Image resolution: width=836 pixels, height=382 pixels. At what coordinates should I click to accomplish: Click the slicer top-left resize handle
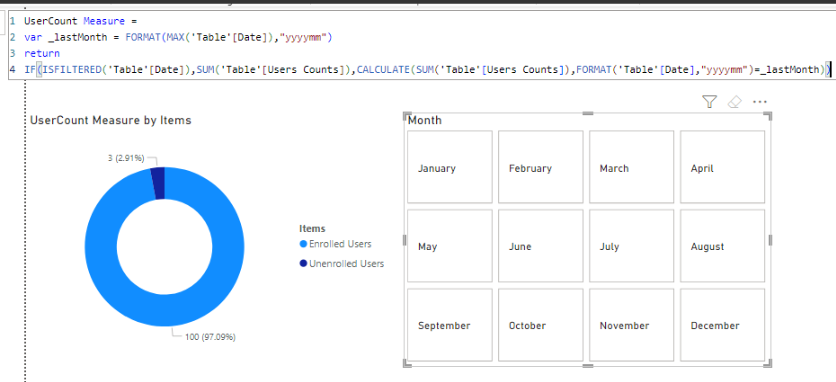[407, 116]
